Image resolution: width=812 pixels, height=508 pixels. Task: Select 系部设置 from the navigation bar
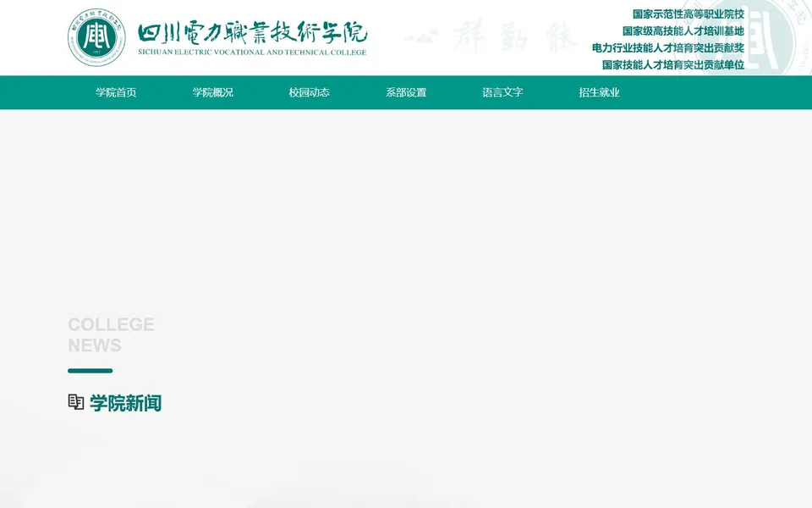406,92
